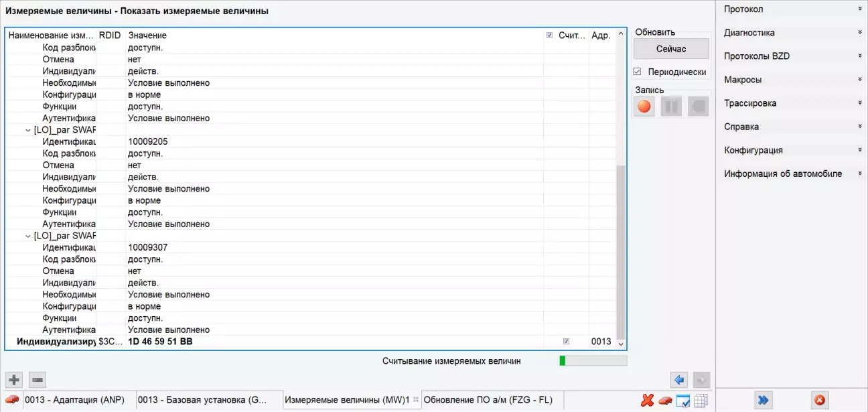Click the red car icon left of tabs
868x412 pixels.
pyautogui.click(x=12, y=400)
